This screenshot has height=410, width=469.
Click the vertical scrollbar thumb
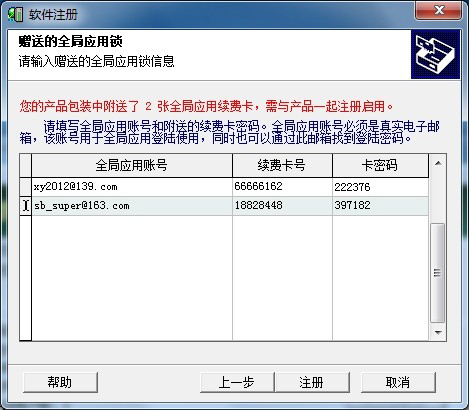[x=438, y=273]
